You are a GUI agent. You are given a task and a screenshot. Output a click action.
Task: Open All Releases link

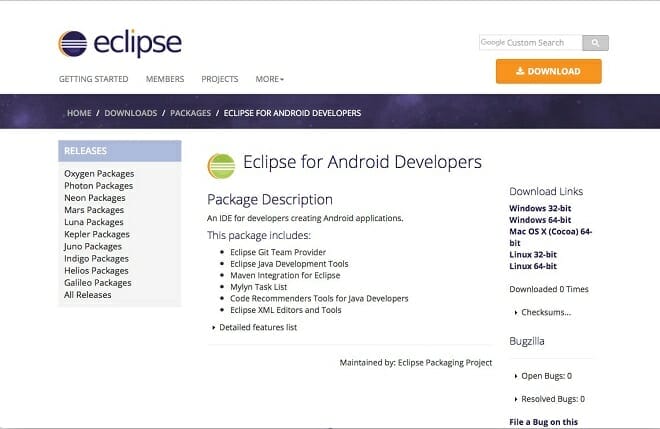[x=88, y=295]
